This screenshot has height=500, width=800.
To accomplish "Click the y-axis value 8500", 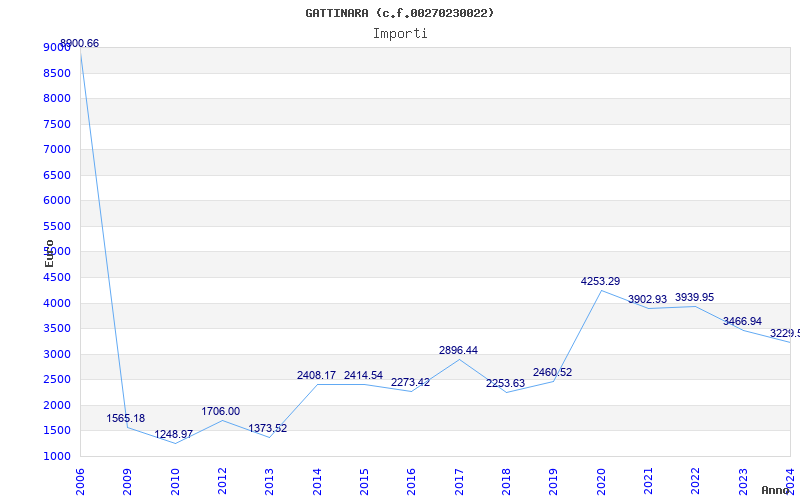I will point(57,73).
